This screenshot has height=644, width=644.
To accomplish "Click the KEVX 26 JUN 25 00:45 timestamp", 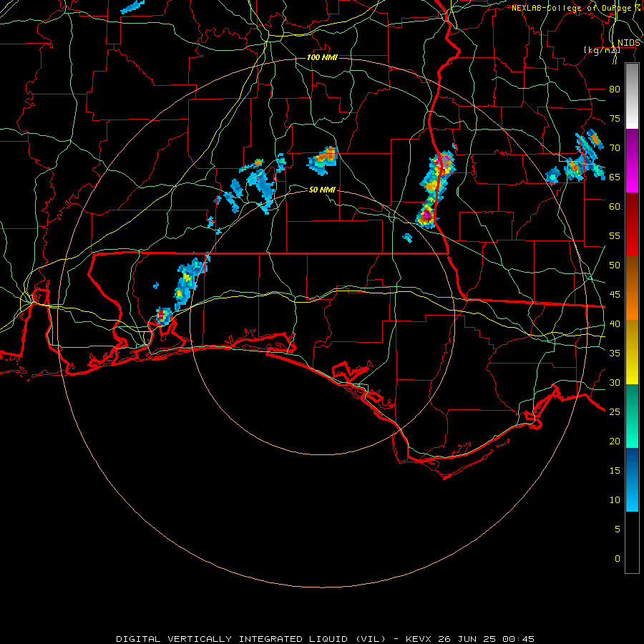I will pyautogui.click(x=470, y=639).
